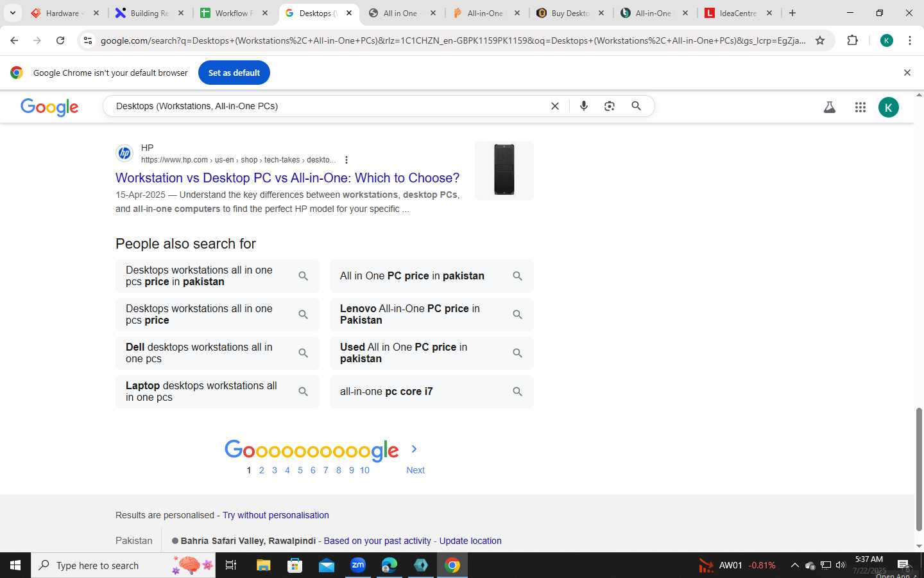This screenshot has height=578, width=924.
Task: Open more options for HP result
Action: (x=346, y=160)
